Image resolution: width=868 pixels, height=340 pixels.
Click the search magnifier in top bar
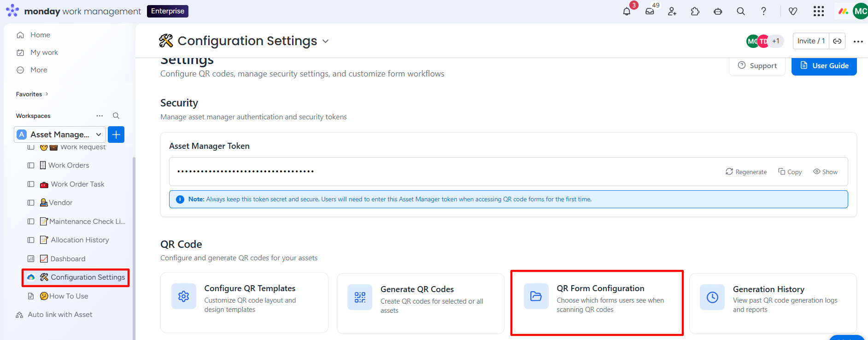(x=741, y=12)
